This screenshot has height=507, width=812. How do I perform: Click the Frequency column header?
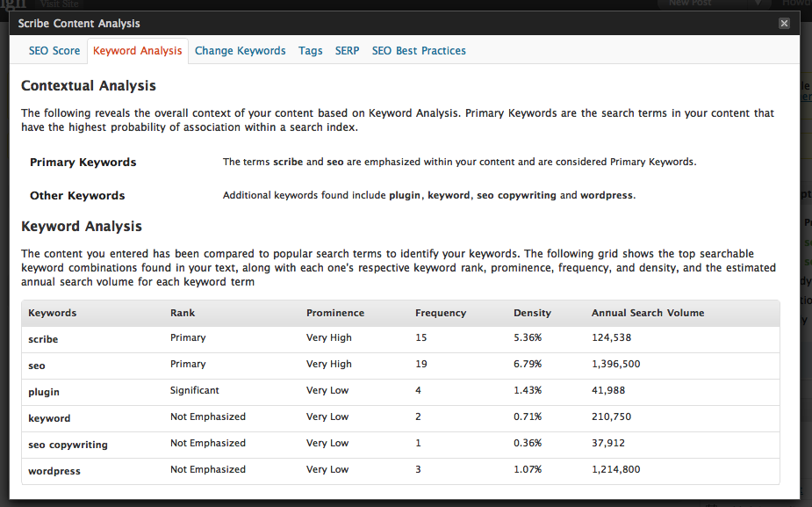[x=441, y=313]
